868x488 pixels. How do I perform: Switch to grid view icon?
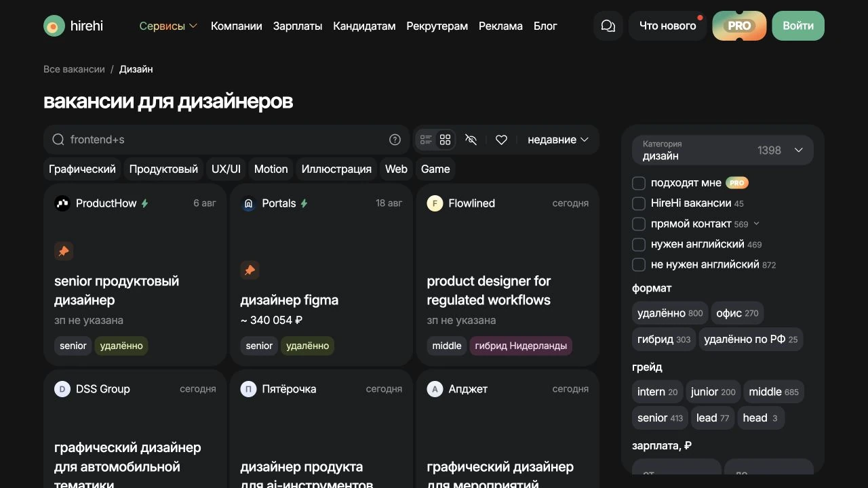click(445, 140)
